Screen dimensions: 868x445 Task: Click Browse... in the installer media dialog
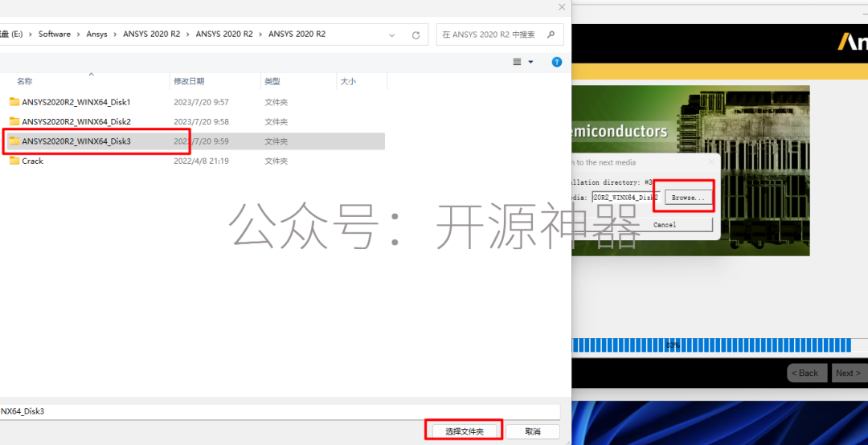688,197
